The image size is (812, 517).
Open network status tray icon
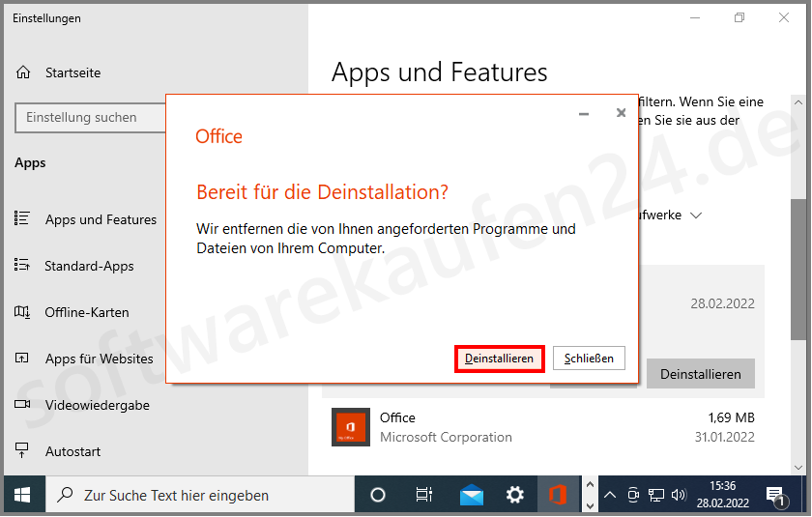pyautogui.click(x=656, y=496)
